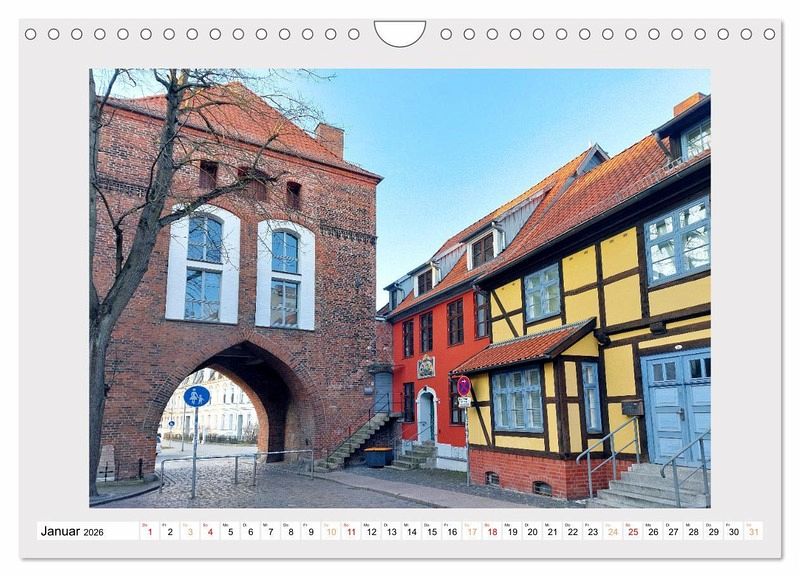The height and width of the screenshot is (577, 800).
Task: Select date cell 14
Action: [x=411, y=531]
